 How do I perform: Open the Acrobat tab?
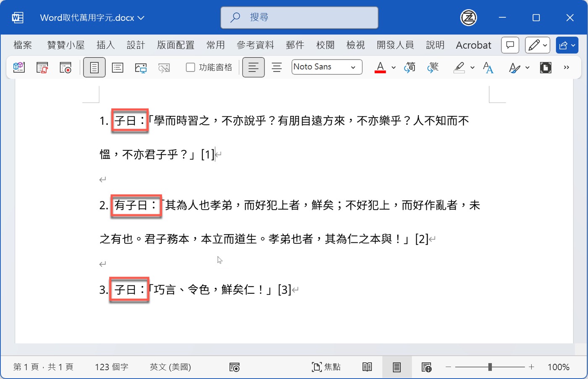[x=473, y=45]
